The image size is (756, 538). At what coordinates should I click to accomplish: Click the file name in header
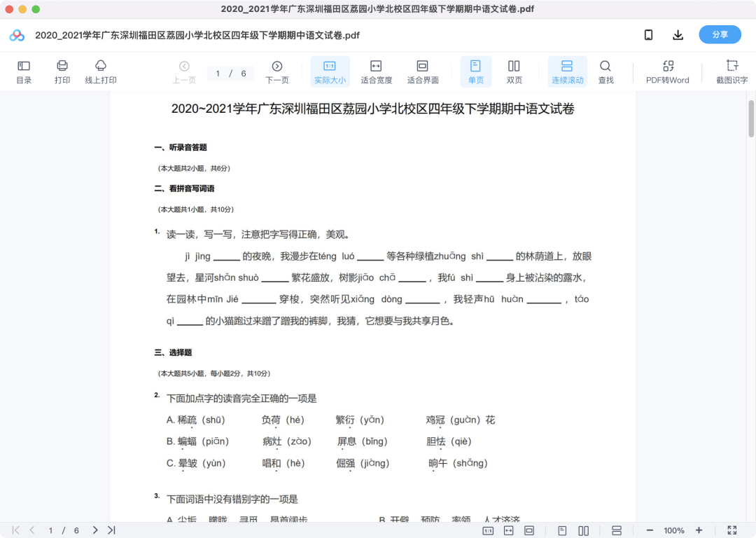[197, 35]
